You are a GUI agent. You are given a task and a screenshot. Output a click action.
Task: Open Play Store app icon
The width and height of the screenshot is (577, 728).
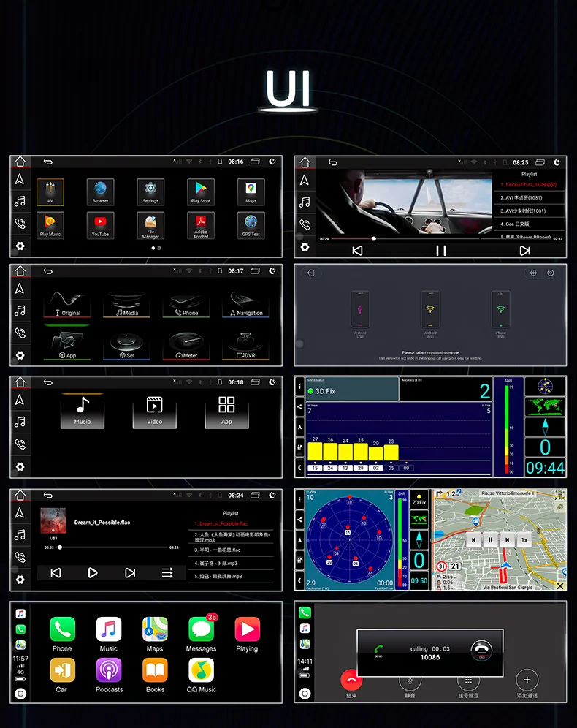(x=200, y=192)
